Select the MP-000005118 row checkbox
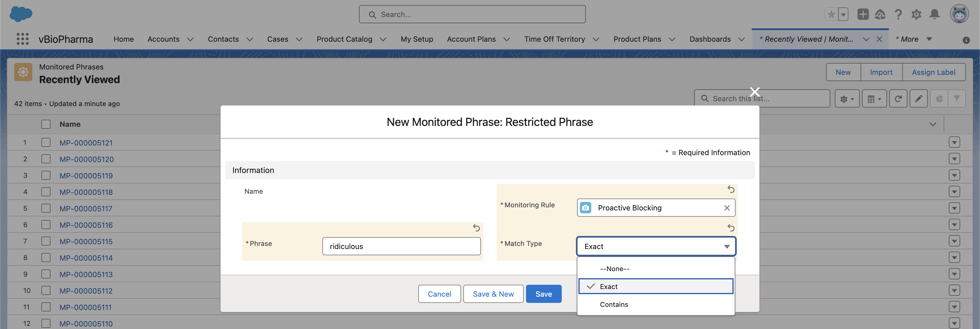 click(46, 192)
